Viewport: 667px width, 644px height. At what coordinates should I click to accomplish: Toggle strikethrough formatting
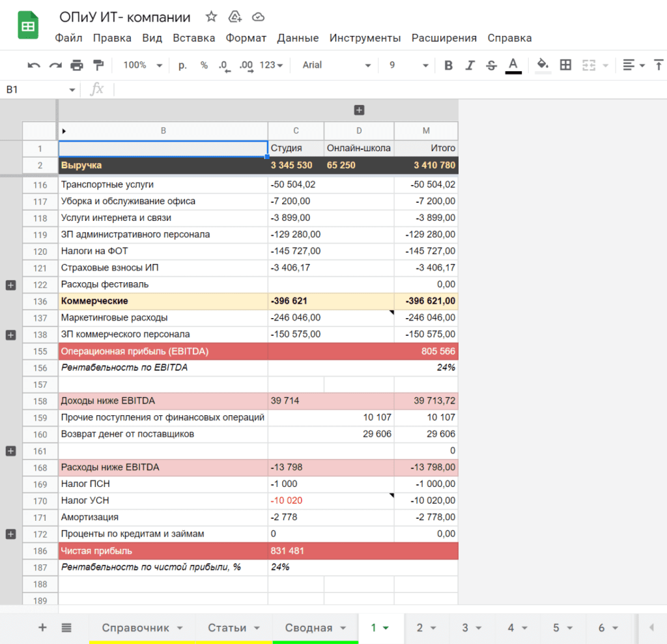pos(491,65)
